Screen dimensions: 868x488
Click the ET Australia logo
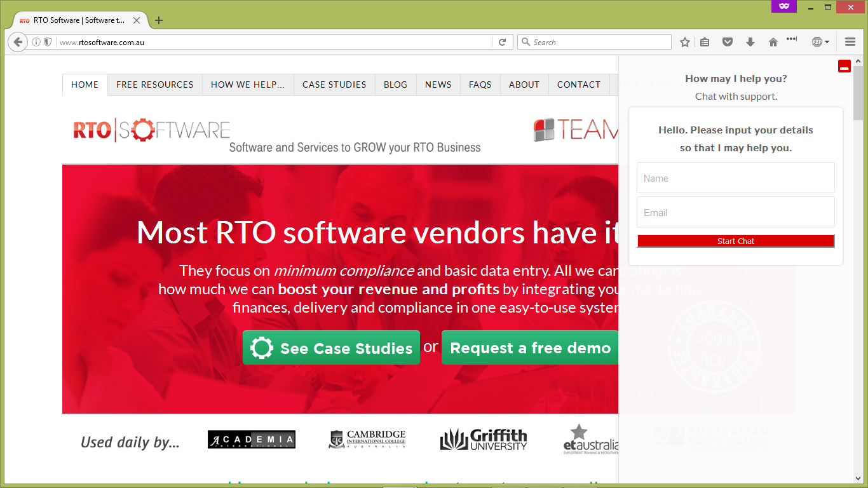click(x=591, y=440)
